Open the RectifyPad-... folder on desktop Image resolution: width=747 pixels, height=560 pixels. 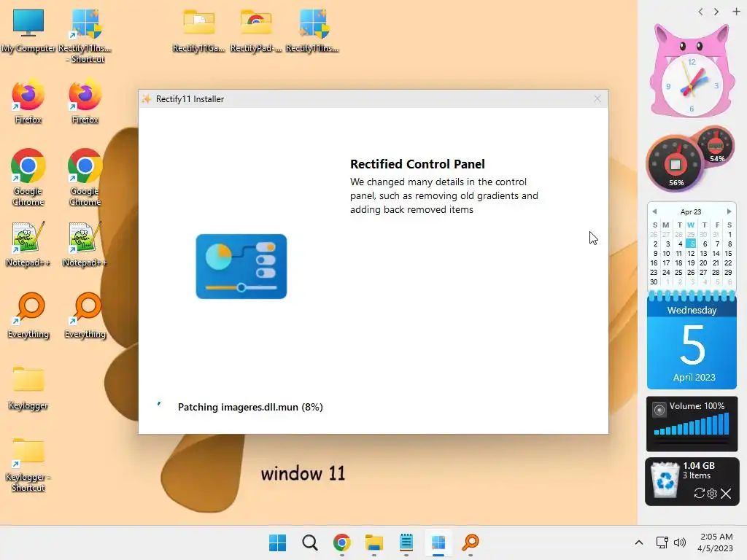pos(256,31)
